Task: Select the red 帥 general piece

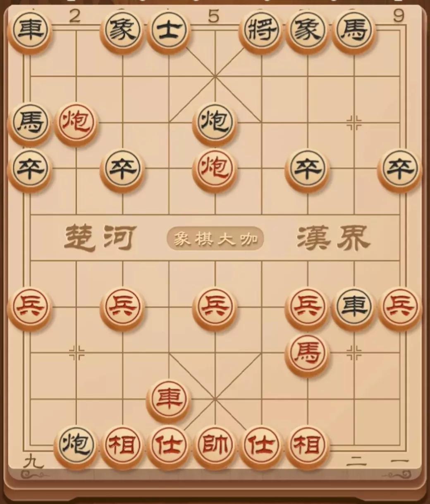Action: (215, 446)
